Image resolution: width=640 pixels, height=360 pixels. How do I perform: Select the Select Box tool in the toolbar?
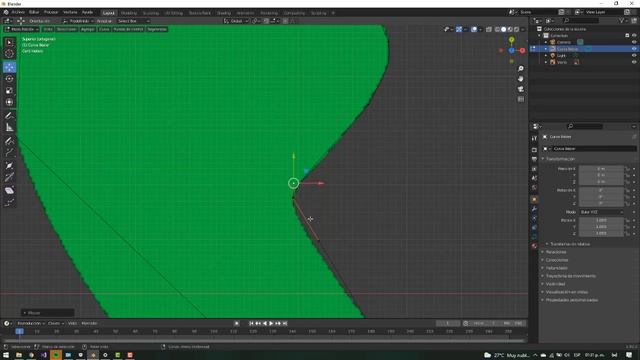click(x=9, y=42)
